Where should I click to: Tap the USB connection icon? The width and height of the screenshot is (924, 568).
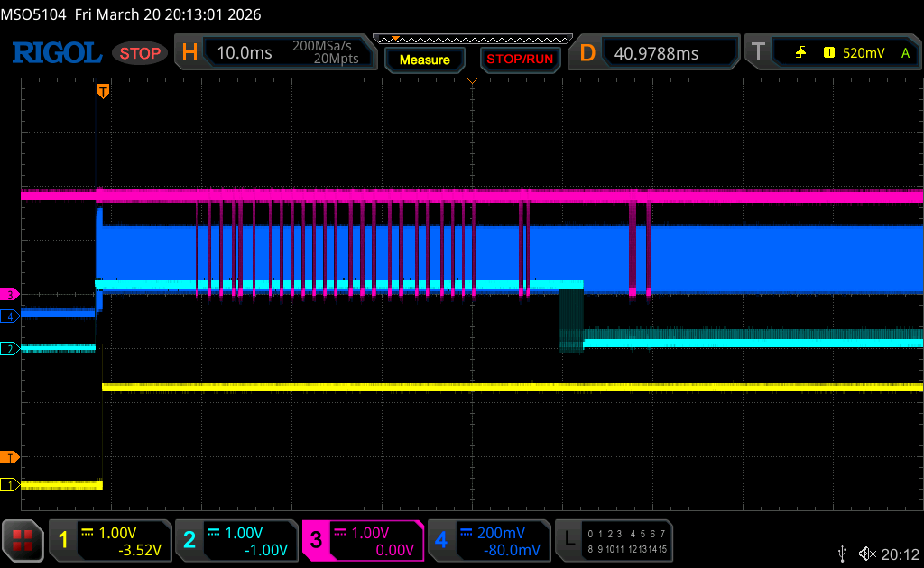coord(842,554)
